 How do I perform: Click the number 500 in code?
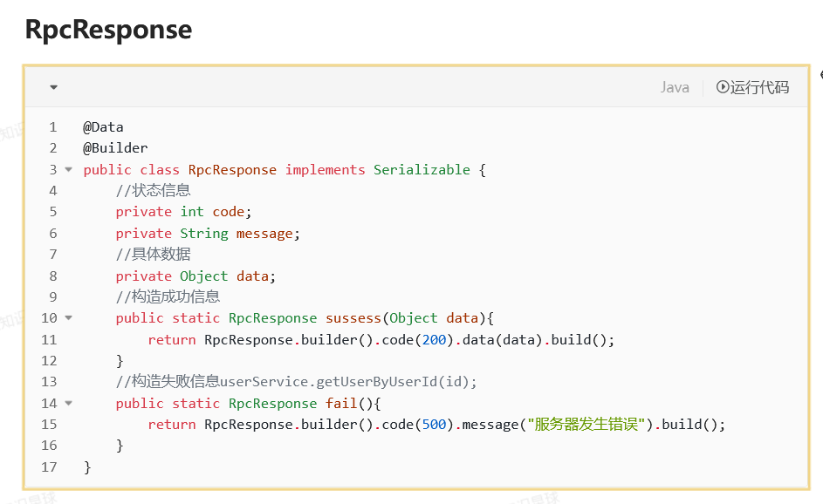tap(434, 425)
